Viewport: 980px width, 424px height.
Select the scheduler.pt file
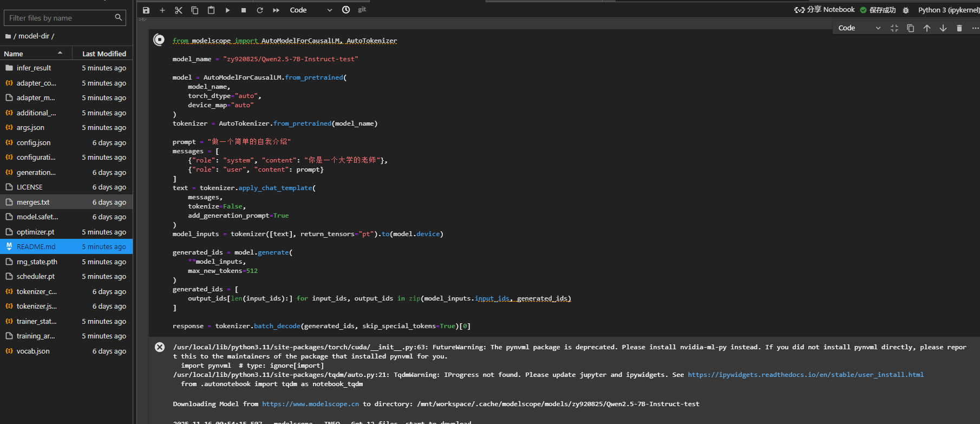click(66, 277)
